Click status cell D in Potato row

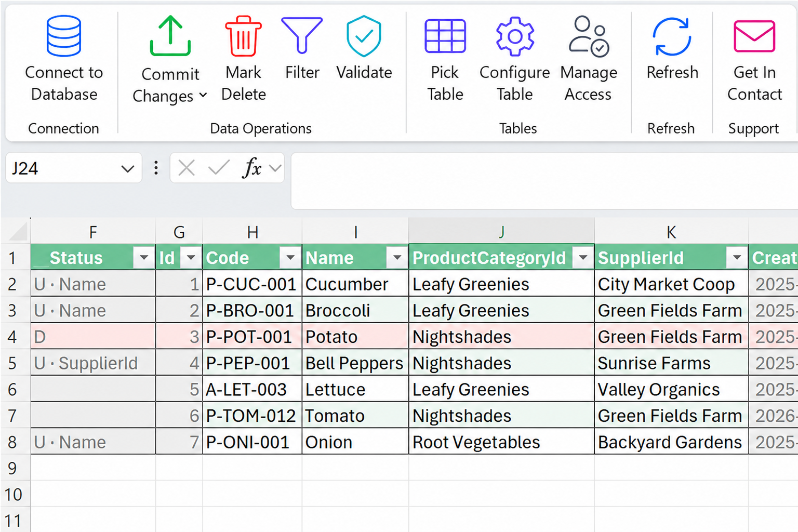point(93,337)
